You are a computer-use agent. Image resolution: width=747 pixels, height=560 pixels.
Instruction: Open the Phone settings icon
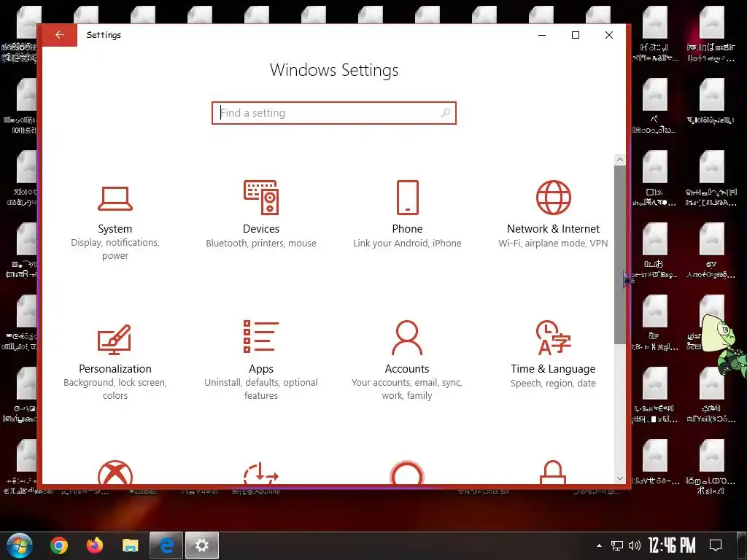point(407,197)
